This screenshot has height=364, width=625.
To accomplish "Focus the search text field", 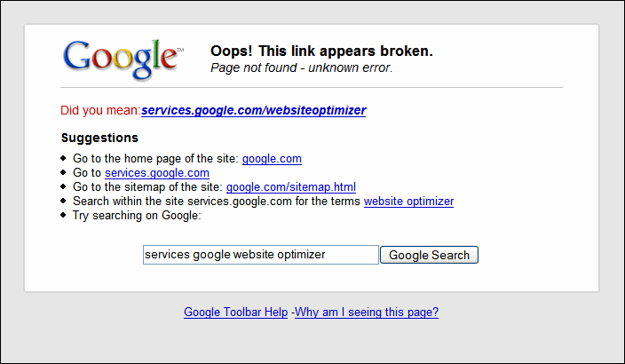I will [260, 255].
